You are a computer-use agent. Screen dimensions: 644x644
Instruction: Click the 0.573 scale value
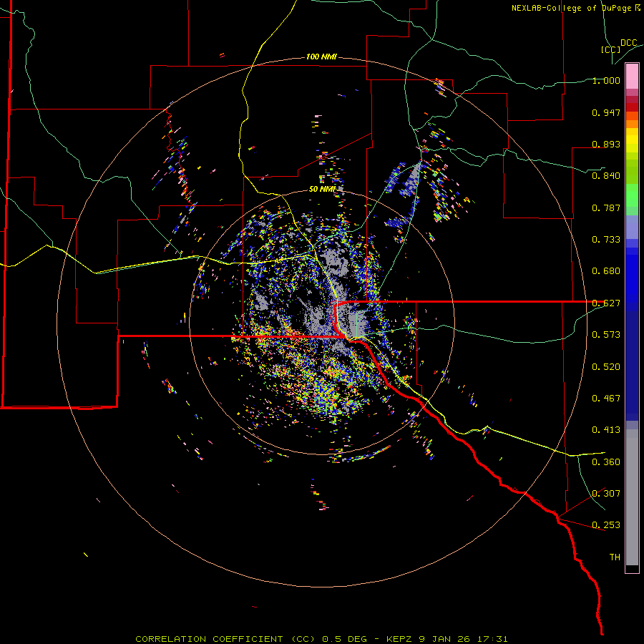tap(606, 335)
